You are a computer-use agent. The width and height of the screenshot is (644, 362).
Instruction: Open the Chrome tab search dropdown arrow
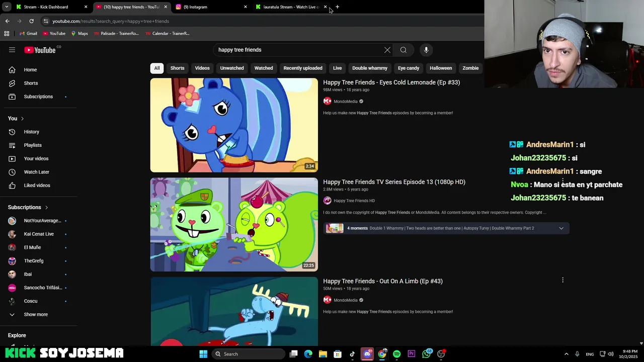7,7
